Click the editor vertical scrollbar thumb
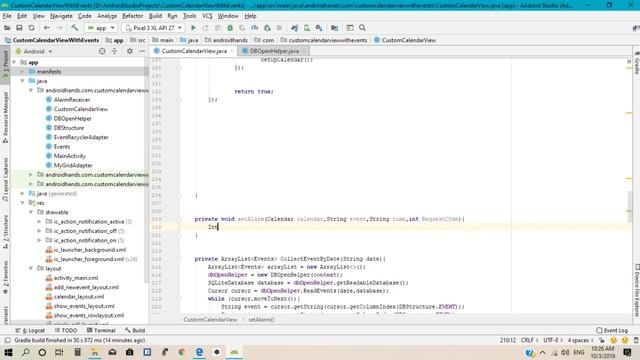640x360 pixels. (x=630, y=207)
